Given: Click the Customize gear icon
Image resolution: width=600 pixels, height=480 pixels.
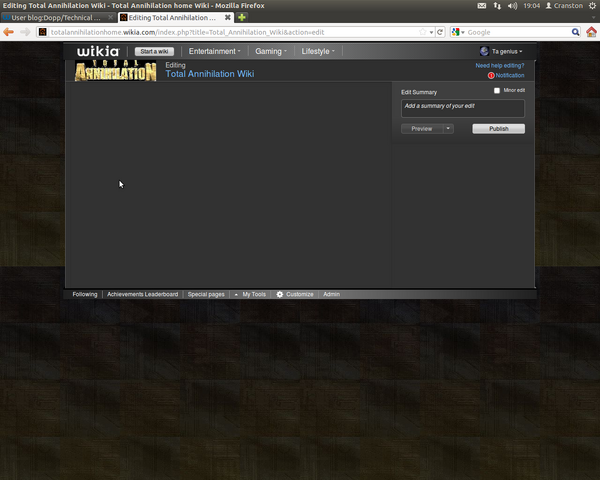Looking at the screenshot, I should tap(280, 294).
